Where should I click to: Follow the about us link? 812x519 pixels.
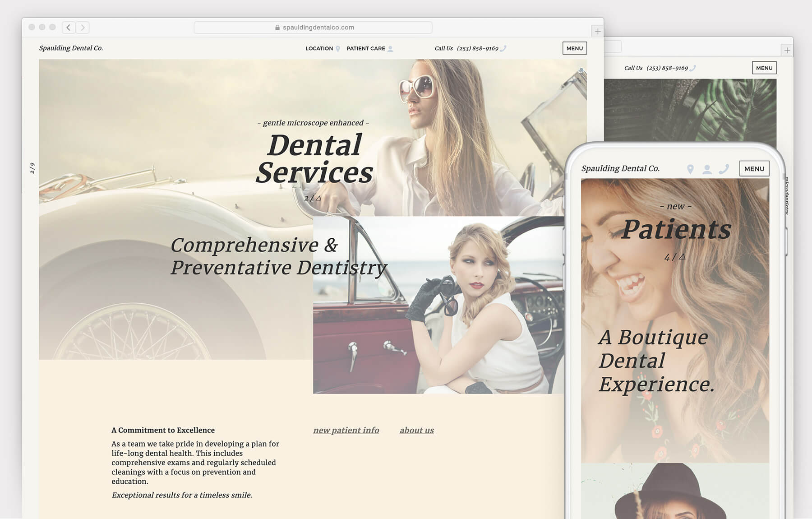click(416, 430)
